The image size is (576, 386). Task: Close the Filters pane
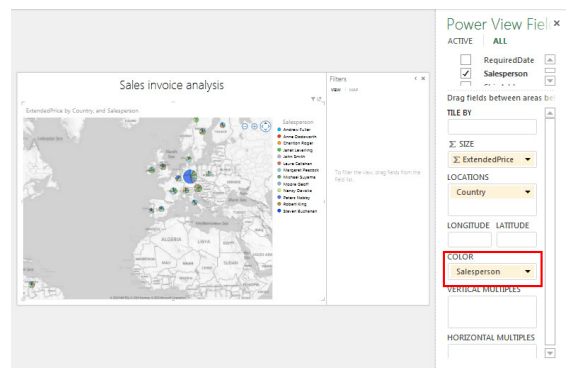[x=423, y=78]
